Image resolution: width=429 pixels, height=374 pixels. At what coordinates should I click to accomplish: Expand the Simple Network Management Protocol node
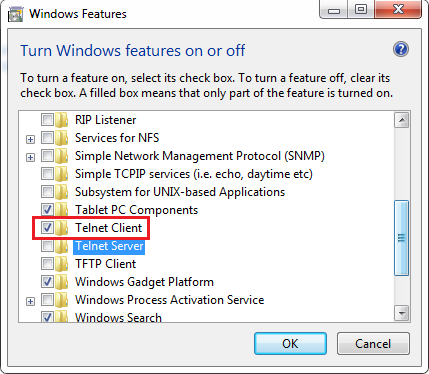point(30,157)
